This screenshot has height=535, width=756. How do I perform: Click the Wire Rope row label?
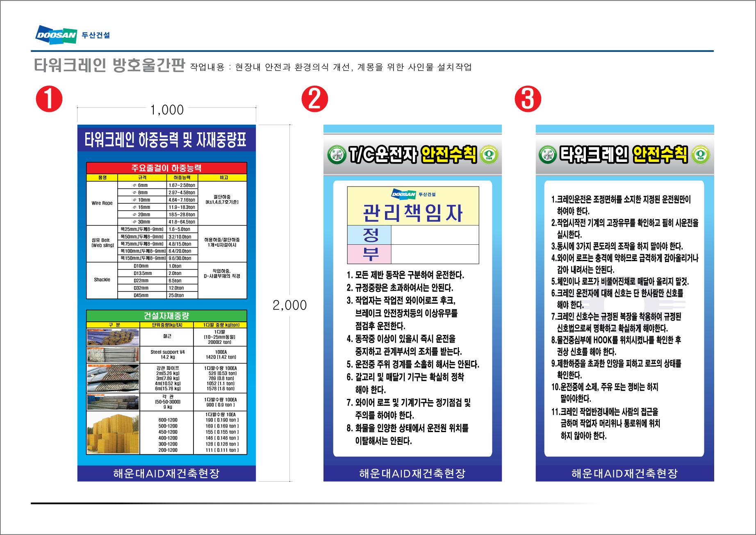pyautogui.click(x=102, y=203)
